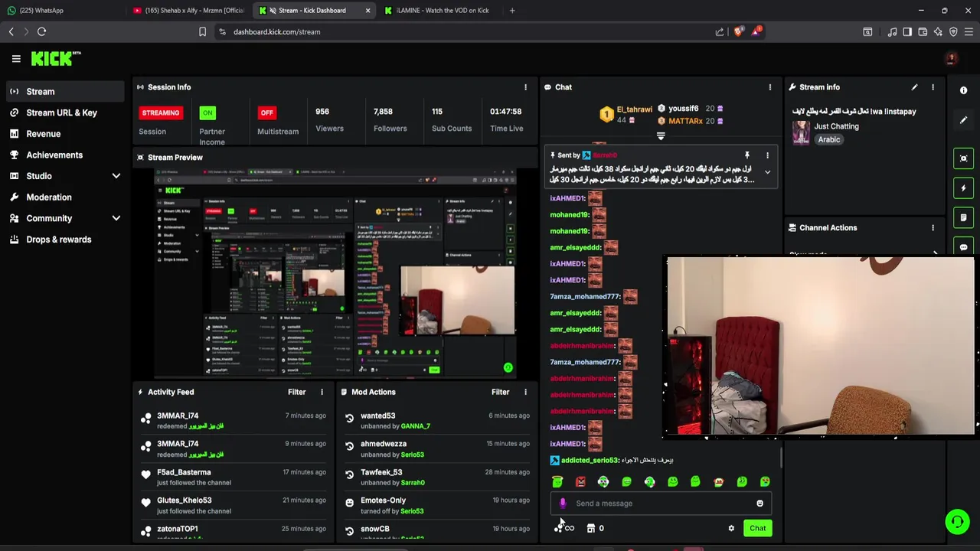Click Brave Shields icon in address bar
980x551 pixels.
tap(738, 31)
